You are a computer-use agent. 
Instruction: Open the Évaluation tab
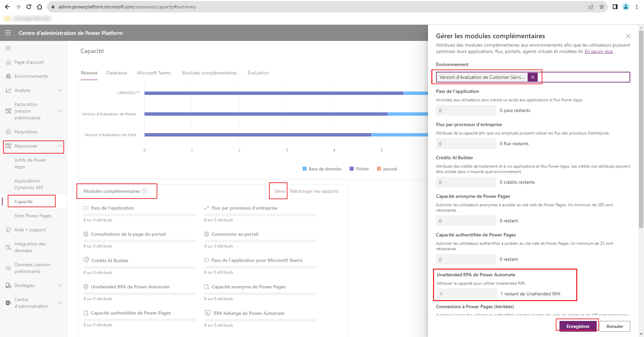pos(258,73)
